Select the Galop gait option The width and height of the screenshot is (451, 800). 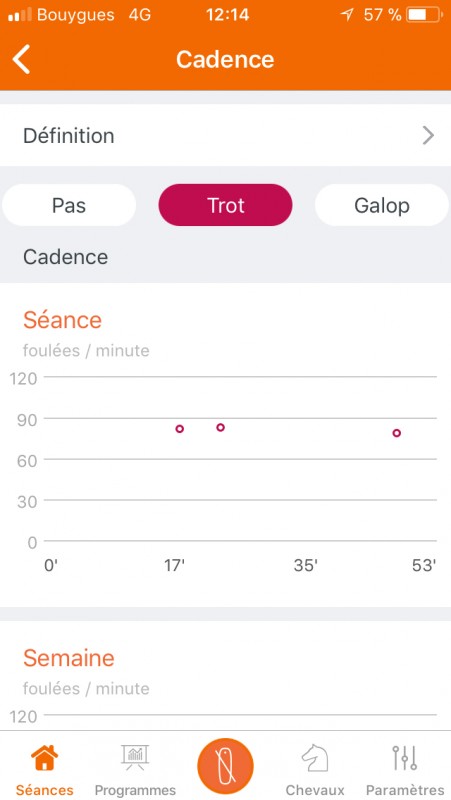[382, 205]
